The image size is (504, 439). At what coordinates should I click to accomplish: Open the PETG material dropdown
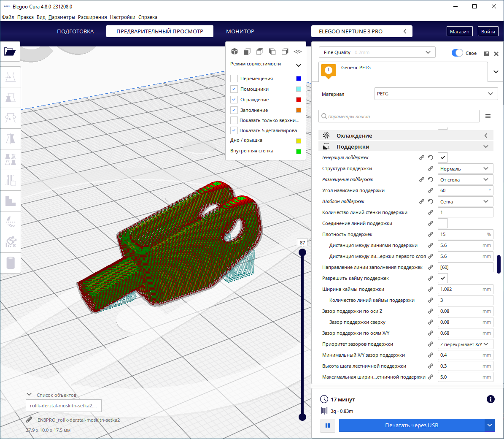[436, 94]
